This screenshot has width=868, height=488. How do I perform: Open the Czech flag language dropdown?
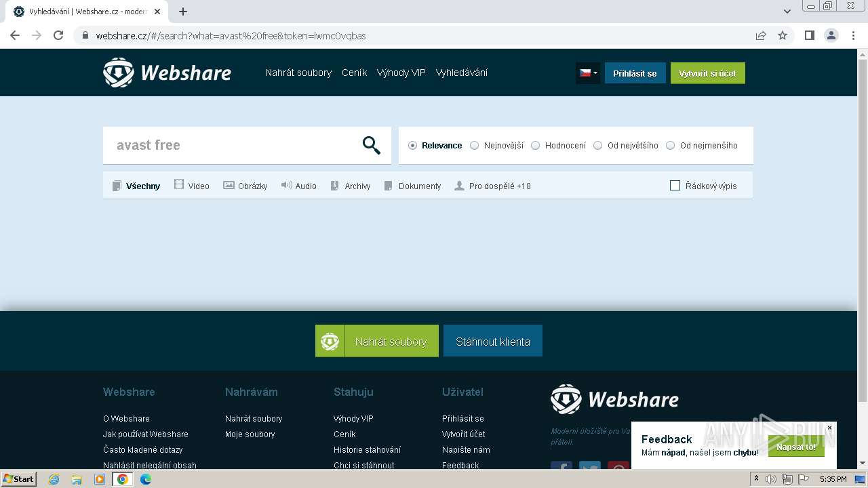(x=587, y=73)
